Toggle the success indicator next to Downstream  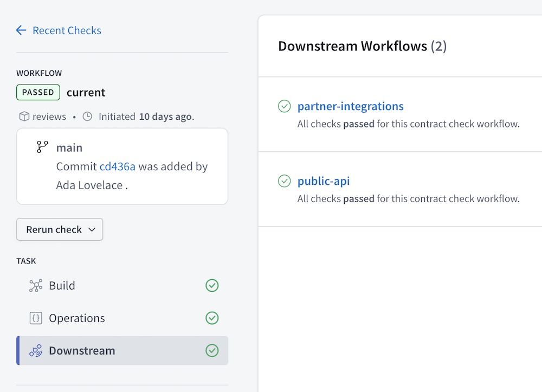[212, 351]
